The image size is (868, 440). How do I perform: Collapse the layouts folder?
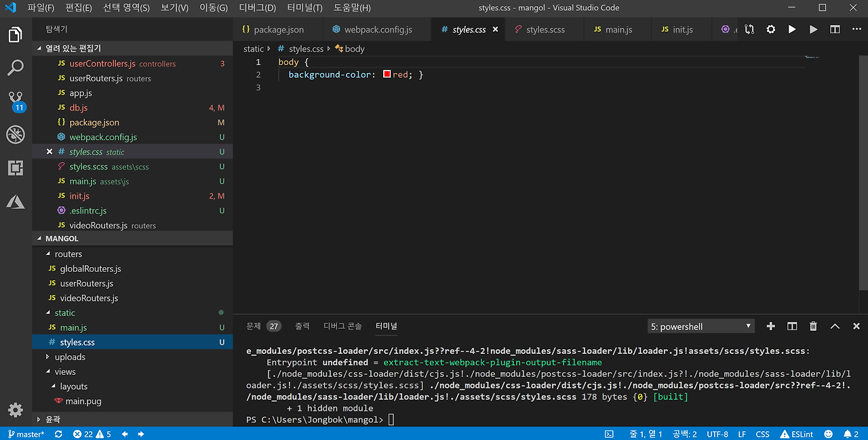click(73, 386)
